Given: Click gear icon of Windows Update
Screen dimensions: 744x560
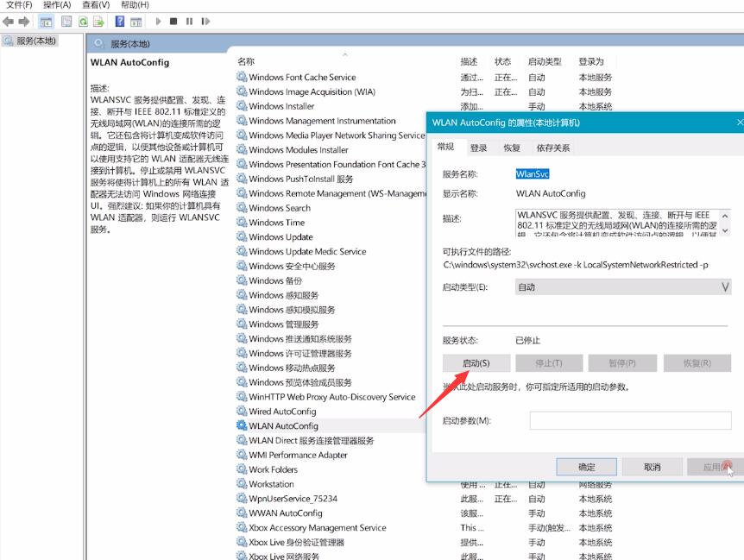Looking at the screenshot, I should [242, 236].
